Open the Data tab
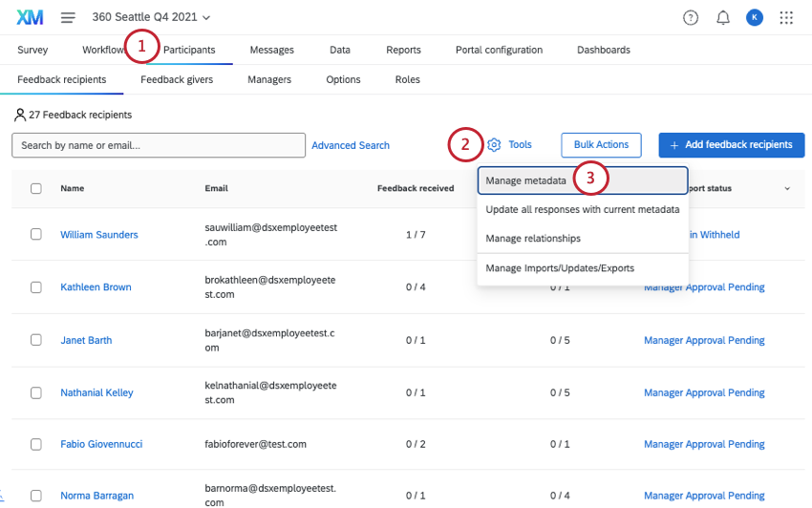812x508 pixels. click(x=340, y=50)
